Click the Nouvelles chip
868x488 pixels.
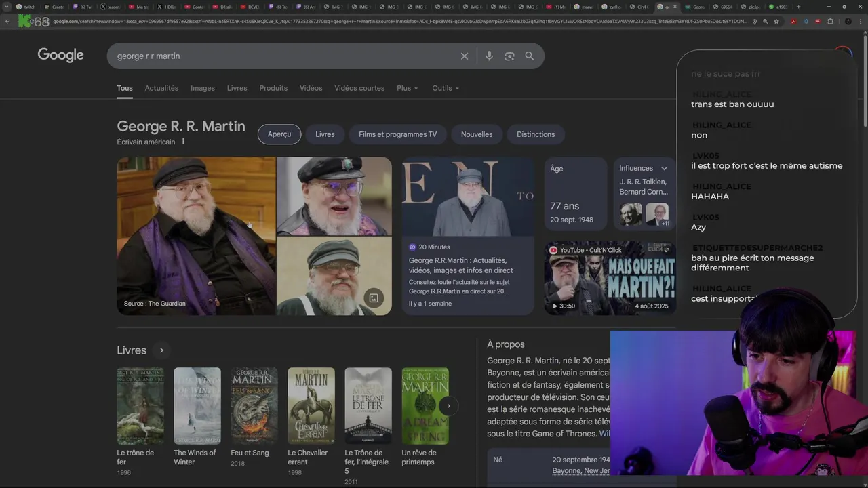tap(477, 134)
